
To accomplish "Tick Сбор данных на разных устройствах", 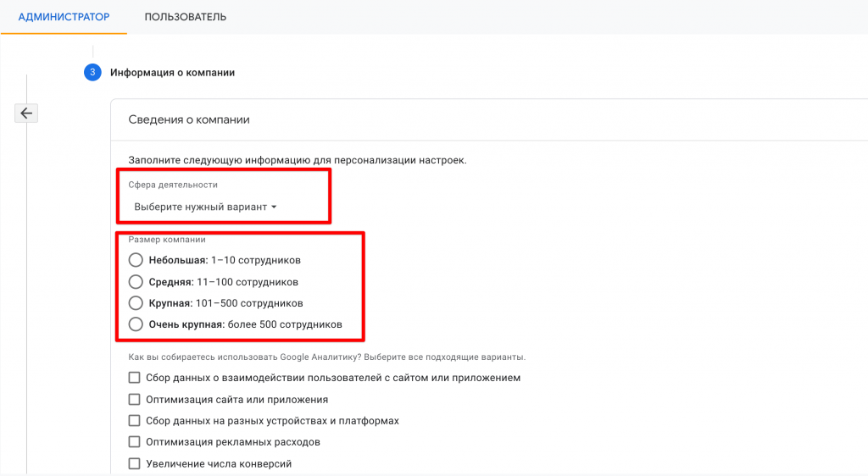I will [134, 420].
